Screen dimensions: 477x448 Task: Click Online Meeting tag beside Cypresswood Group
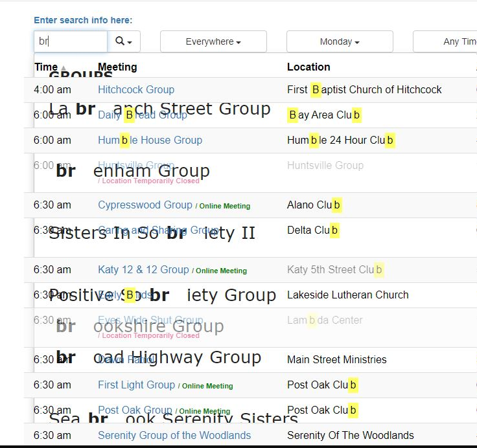point(224,206)
